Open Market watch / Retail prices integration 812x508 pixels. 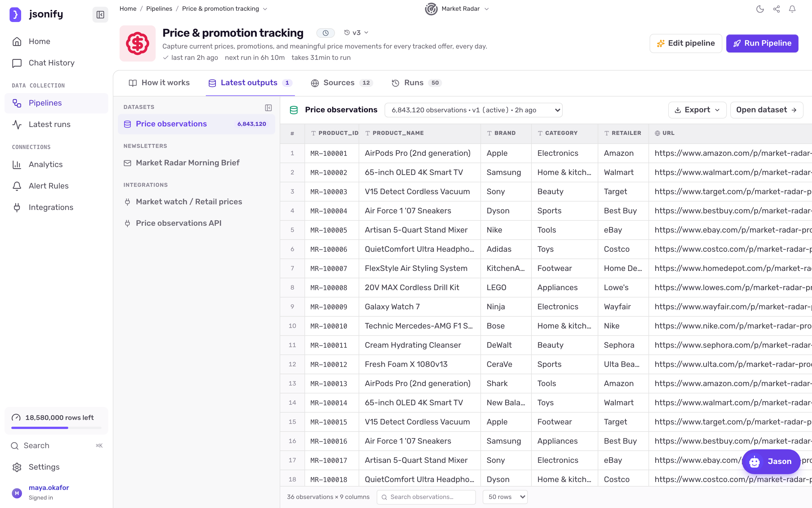coord(196,202)
